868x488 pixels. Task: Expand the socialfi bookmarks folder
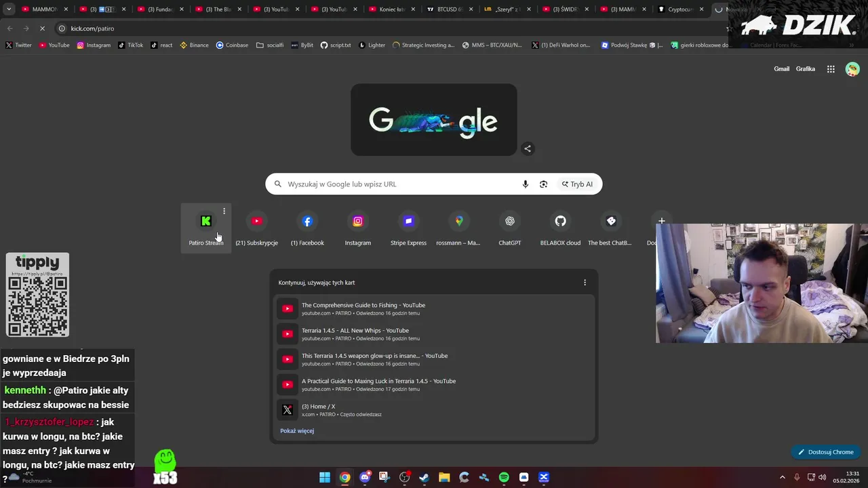(x=270, y=45)
